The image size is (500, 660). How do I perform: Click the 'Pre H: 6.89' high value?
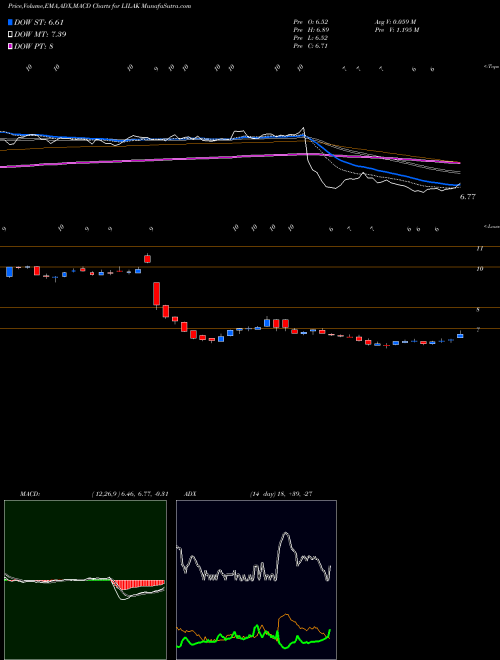coord(311,30)
